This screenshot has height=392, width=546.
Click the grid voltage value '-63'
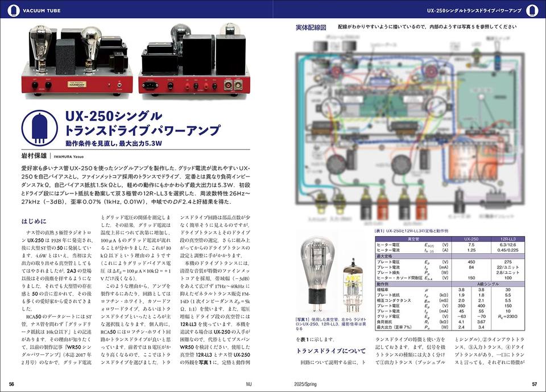click(461, 316)
